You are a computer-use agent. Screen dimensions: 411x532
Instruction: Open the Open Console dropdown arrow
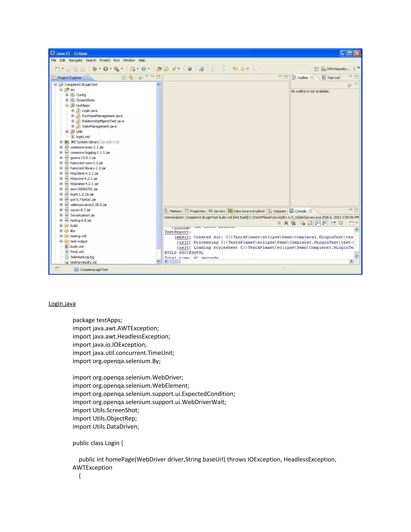tap(357, 223)
